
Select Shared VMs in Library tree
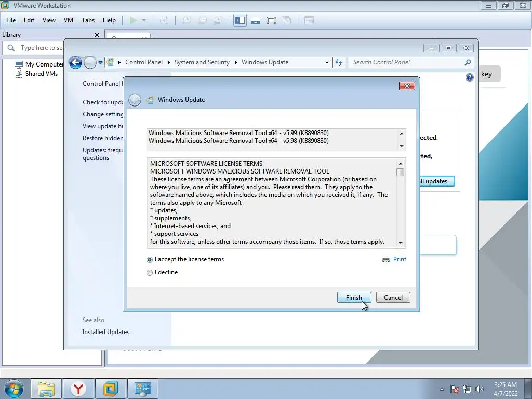37,74
